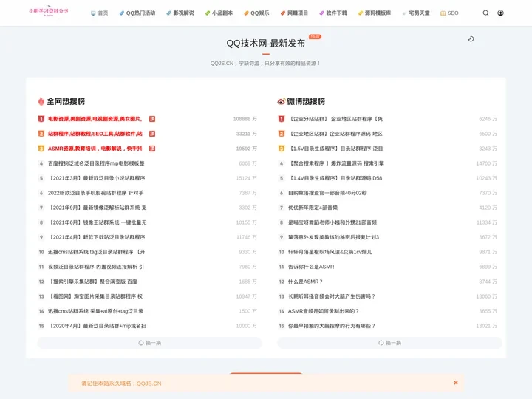Open 告诉你什么是ASMR link
Image resolution: width=532 pixels, height=399 pixels.
(x=311, y=267)
